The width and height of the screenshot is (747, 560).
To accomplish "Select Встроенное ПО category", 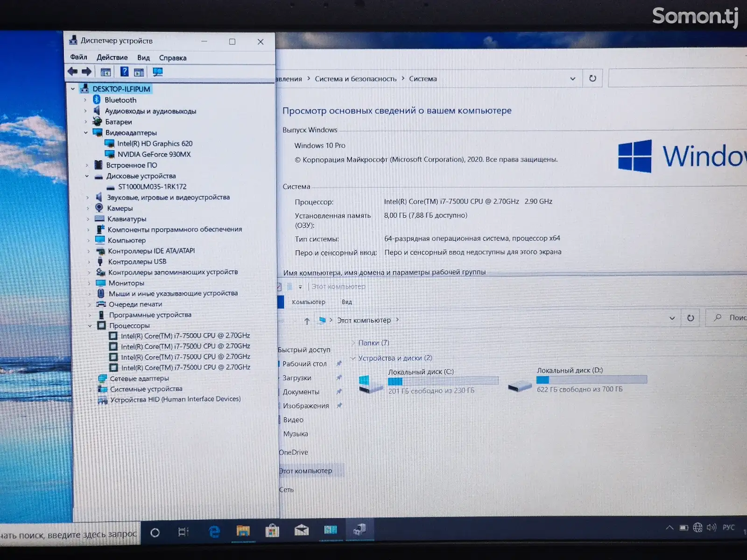I will pos(132,165).
